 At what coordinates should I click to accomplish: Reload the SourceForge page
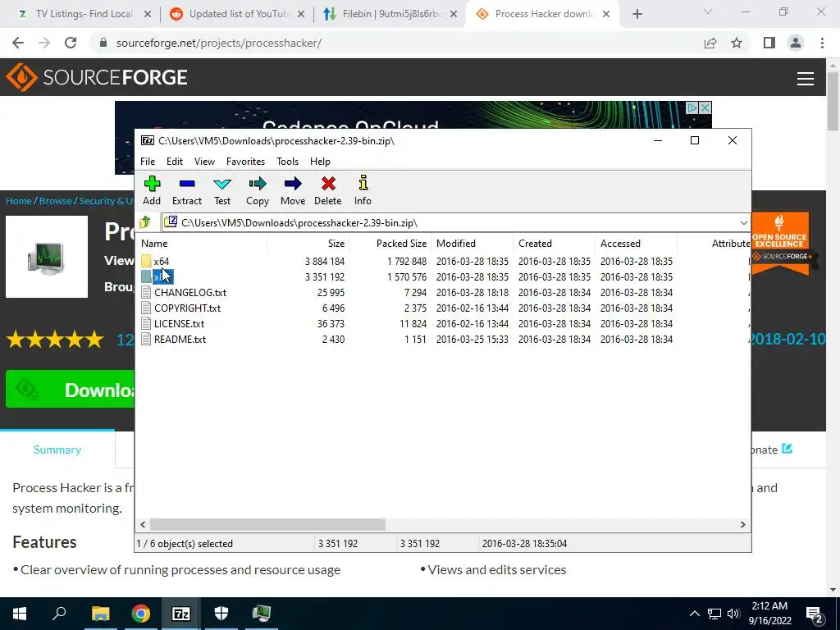click(71, 43)
